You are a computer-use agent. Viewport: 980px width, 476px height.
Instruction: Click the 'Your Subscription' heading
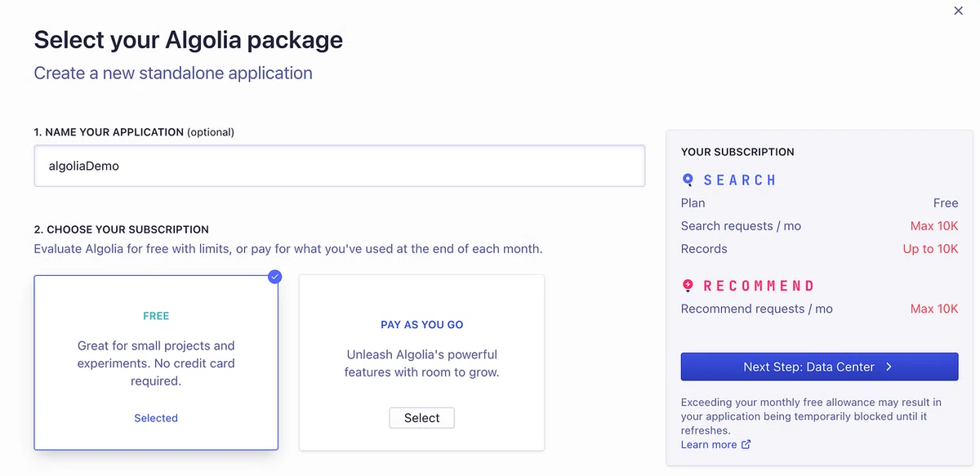click(x=737, y=152)
